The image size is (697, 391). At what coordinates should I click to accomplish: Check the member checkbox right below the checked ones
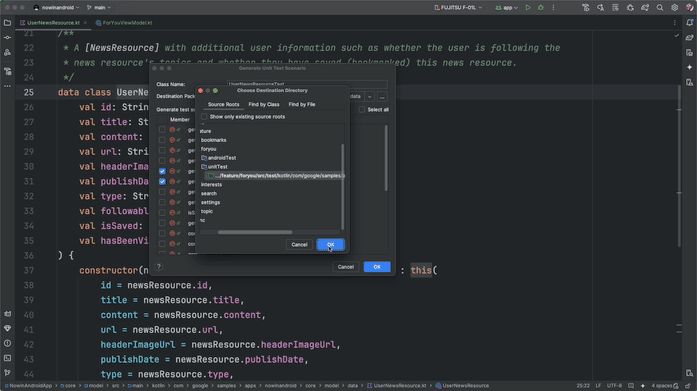click(x=162, y=192)
